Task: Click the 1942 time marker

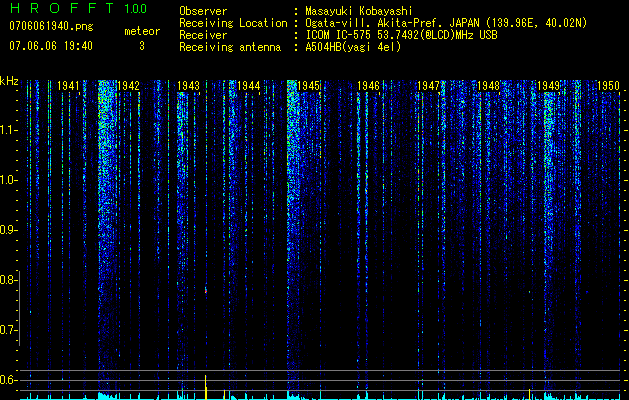Action: (128, 85)
